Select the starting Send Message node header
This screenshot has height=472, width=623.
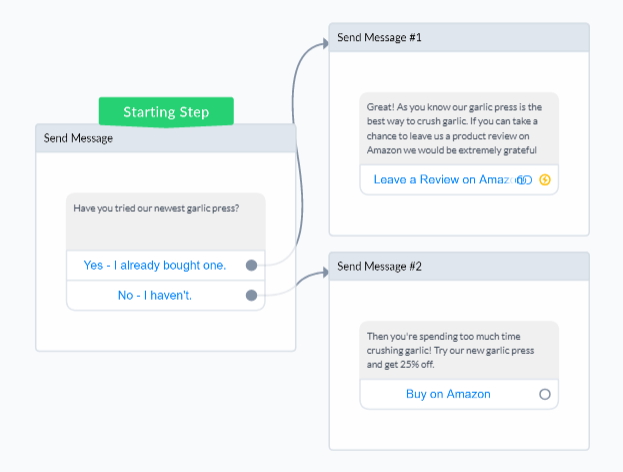tap(166, 138)
